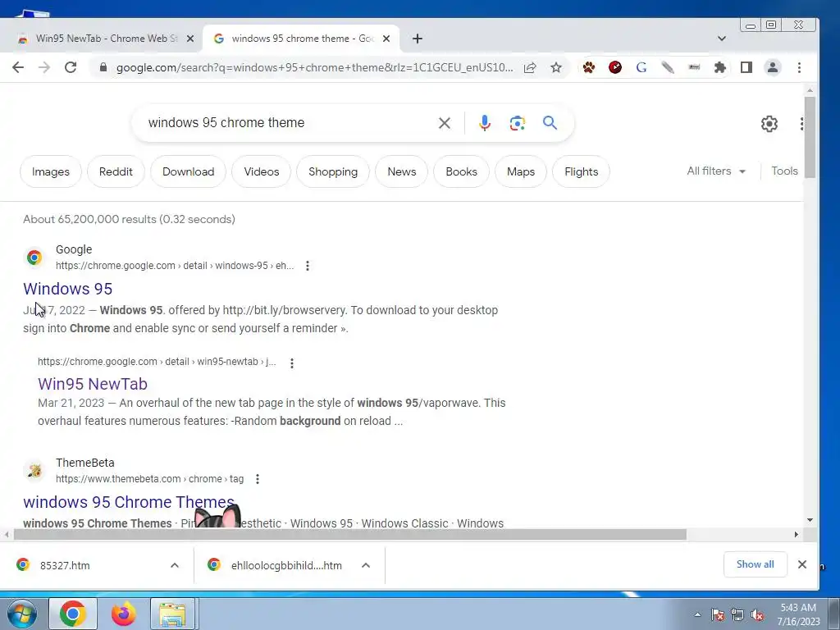
Task: Select the Flights filter chip
Action: pyautogui.click(x=582, y=171)
